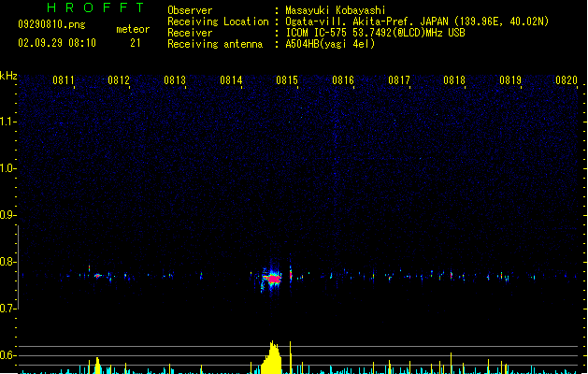Select the file name 09290810.png
This screenshot has width=588, height=374.
[51, 24]
